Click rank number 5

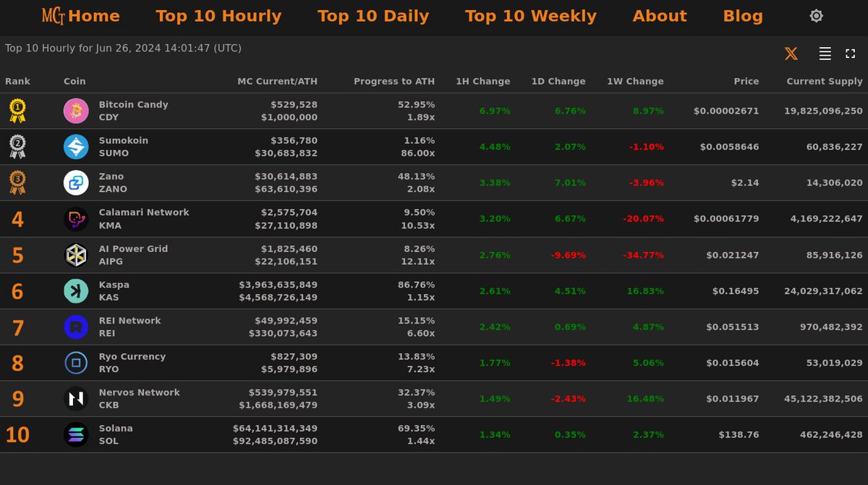(17, 256)
